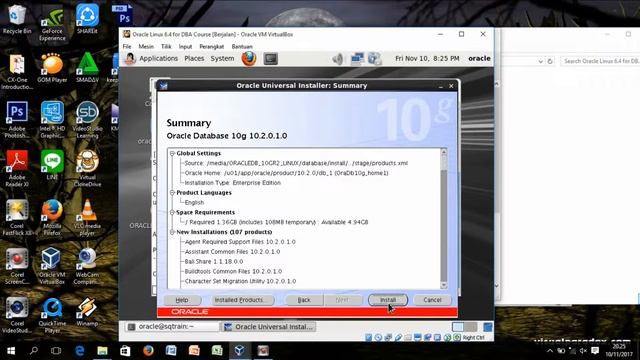The image size is (640, 360).
Task: Open the Mesin menu in VirtualBox
Action: [146, 47]
